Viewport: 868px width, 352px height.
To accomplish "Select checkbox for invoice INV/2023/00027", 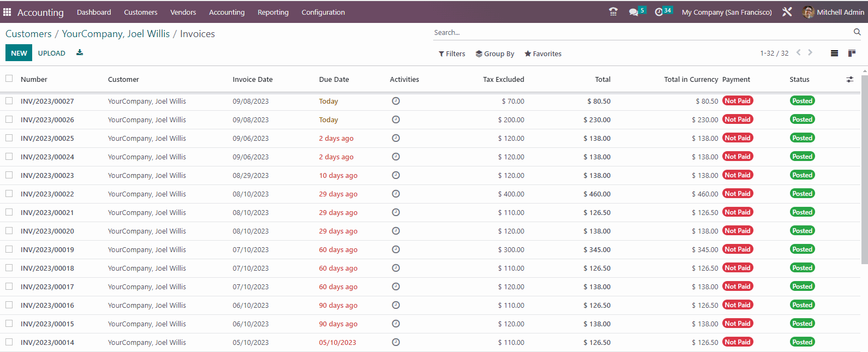I will [9, 101].
